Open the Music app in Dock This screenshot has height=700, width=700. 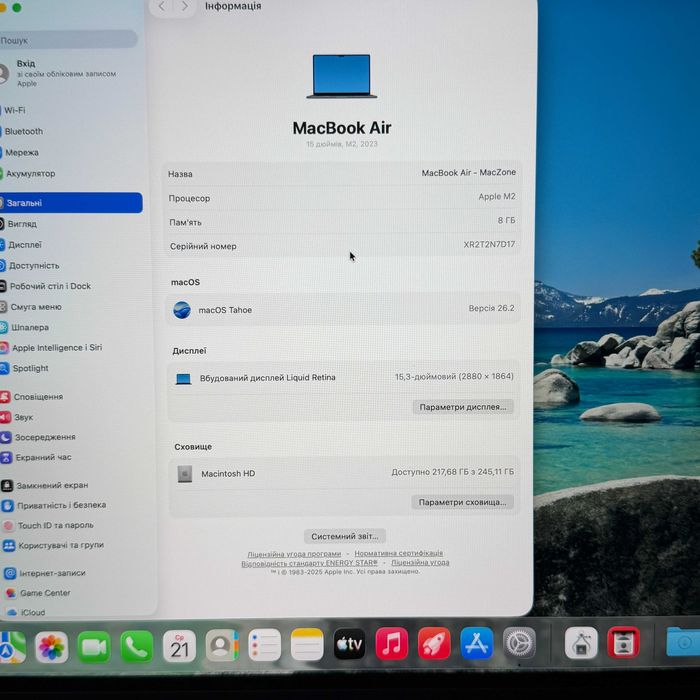tap(392, 644)
